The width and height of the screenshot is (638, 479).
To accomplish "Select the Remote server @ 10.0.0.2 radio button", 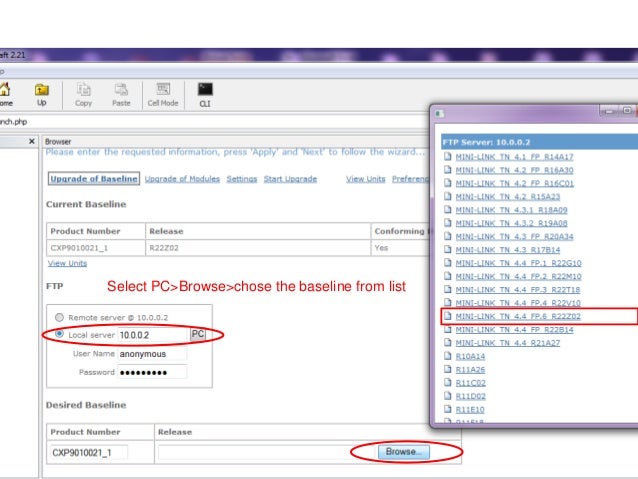I will [59, 317].
